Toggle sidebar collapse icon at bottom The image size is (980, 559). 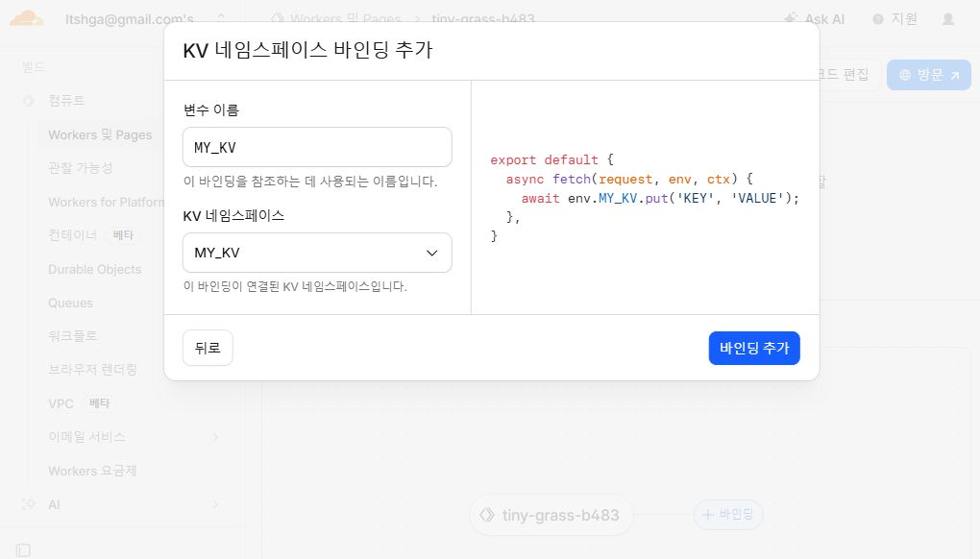pos(23,550)
